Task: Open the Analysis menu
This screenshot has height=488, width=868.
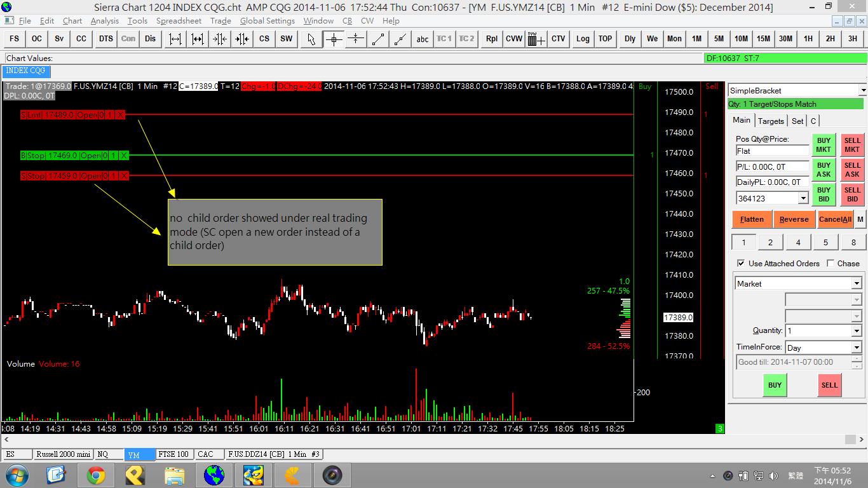Action: 104,21
